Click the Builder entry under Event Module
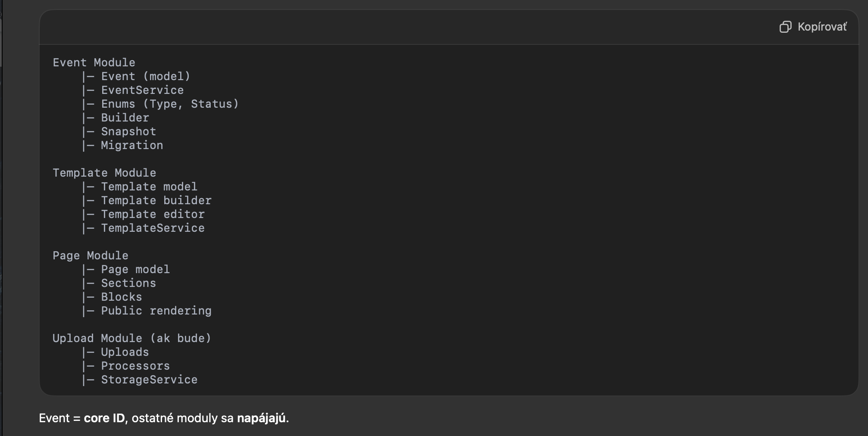Screen dimensions: 868x436 125,118
